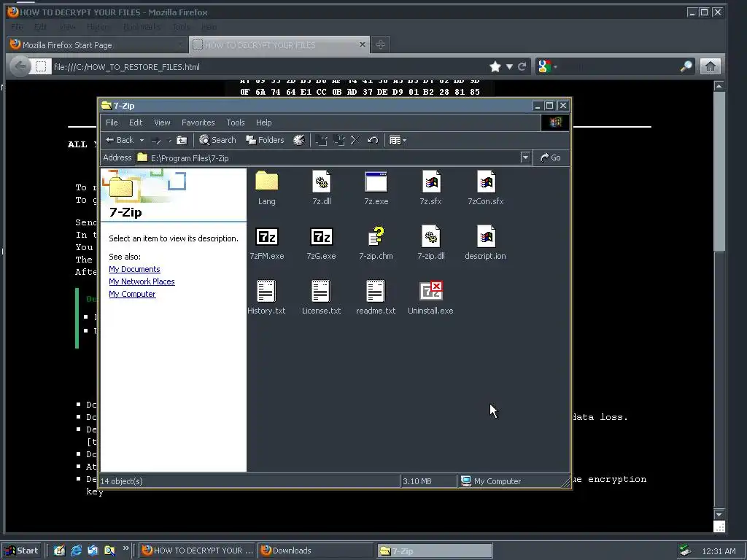Select the Uninstall.exe icon
Image resolution: width=747 pixels, height=560 pixels.
click(430, 291)
